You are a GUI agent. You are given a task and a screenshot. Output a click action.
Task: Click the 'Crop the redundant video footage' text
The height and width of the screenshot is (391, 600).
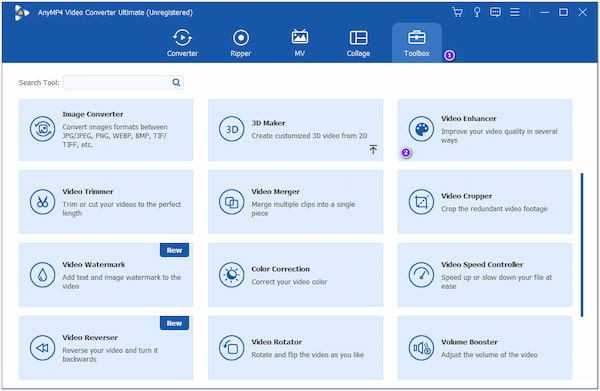click(494, 209)
